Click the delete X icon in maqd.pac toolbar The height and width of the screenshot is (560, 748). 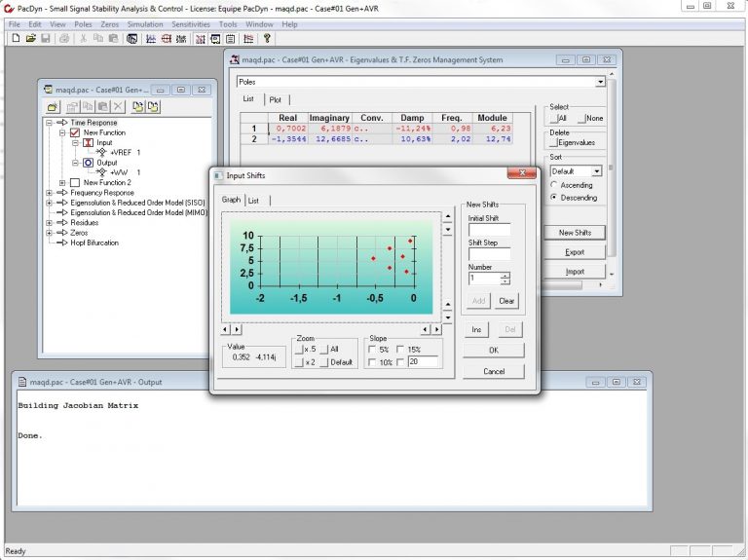click(x=117, y=106)
